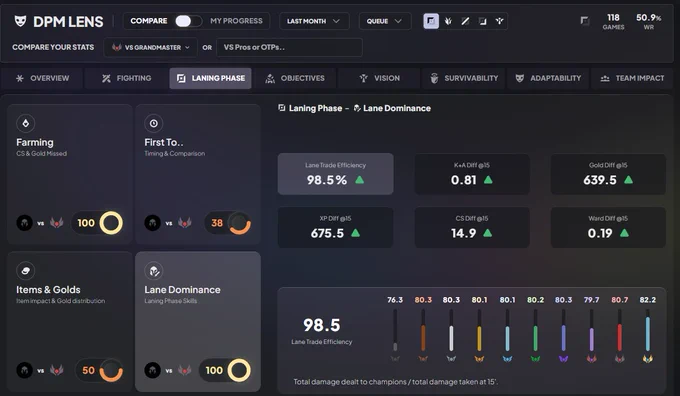Click the Compare label
Viewport: 680px width, 396px height.
coord(149,21)
